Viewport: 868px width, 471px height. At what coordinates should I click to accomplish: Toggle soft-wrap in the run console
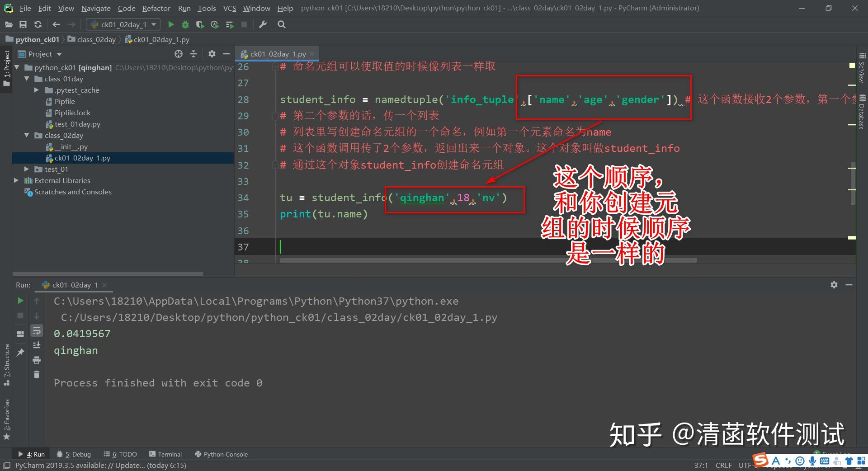(x=37, y=330)
